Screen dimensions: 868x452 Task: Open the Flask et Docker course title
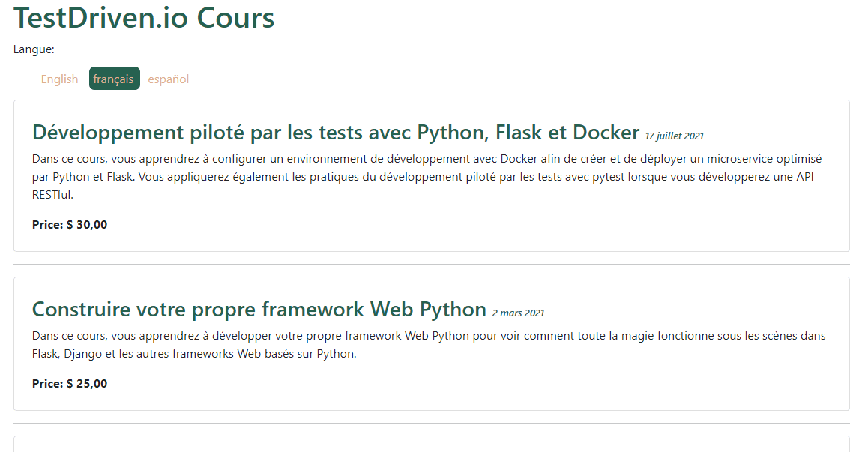[336, 133]
